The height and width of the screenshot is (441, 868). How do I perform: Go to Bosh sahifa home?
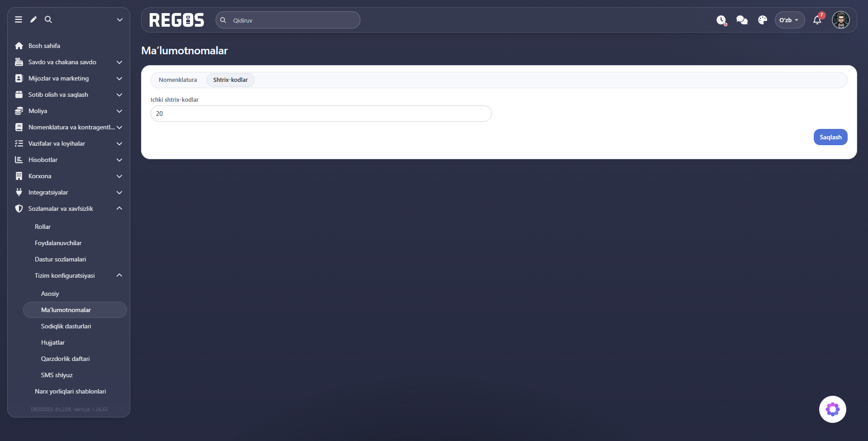(44, 46)
